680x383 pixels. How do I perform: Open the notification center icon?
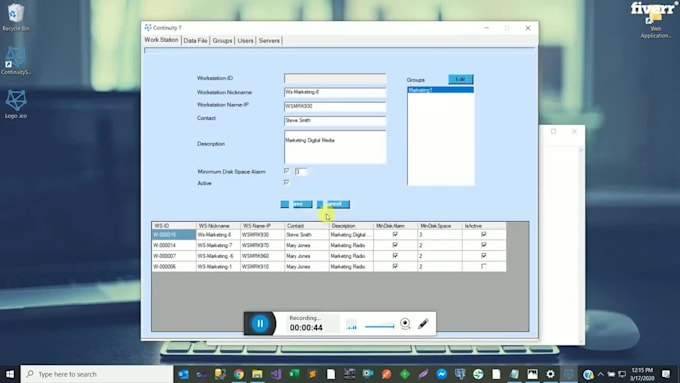coord(666,374)
